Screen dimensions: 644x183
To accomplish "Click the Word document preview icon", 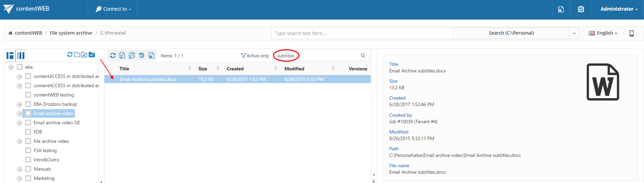I will point(603,82).
